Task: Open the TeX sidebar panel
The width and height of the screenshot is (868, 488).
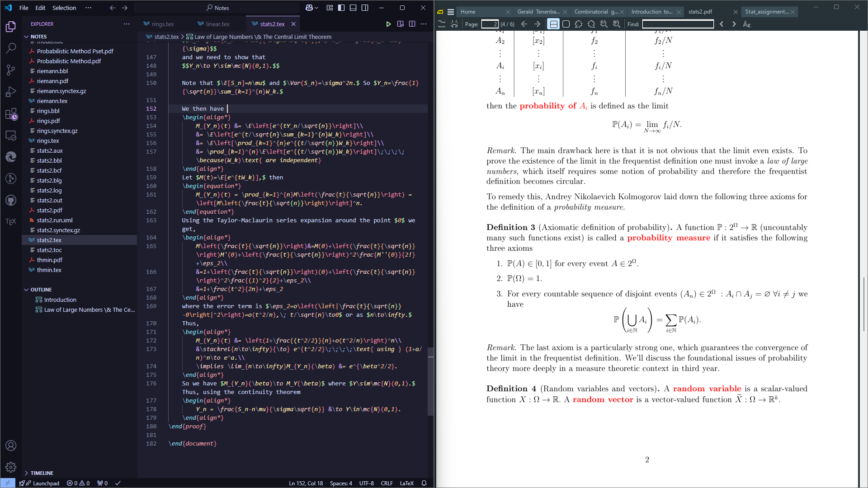Action: [x=11, y=222]
